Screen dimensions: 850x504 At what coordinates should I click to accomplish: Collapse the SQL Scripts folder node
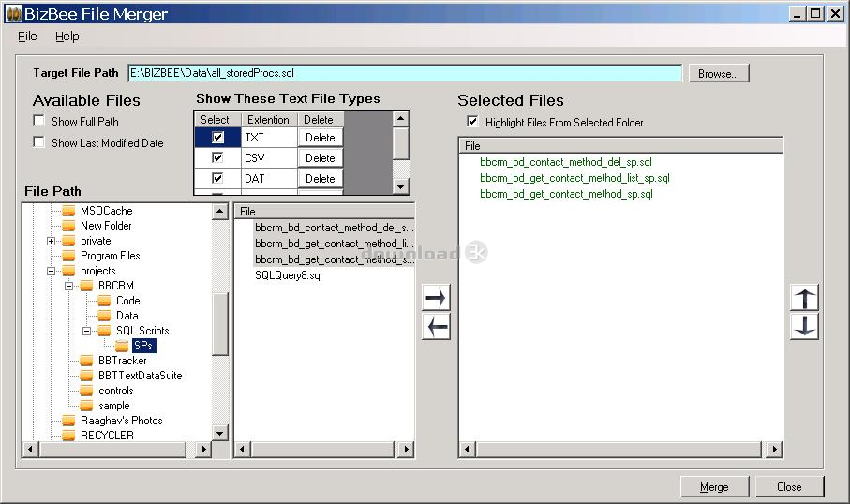click(87, 331)
